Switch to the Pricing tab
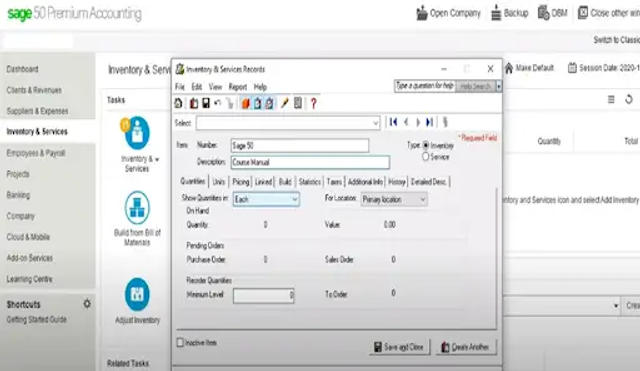 point(240,182)
